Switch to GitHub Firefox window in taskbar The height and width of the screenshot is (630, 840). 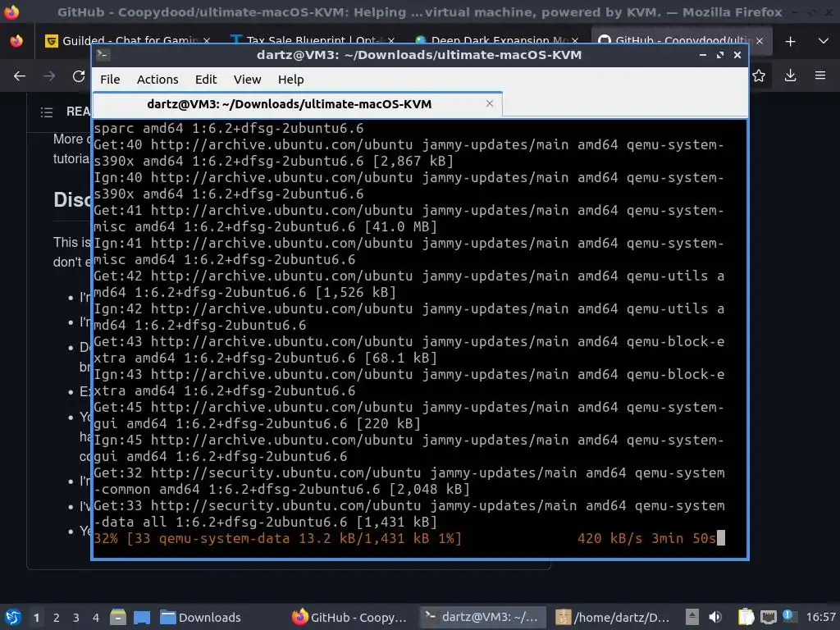tap(351, 617)
